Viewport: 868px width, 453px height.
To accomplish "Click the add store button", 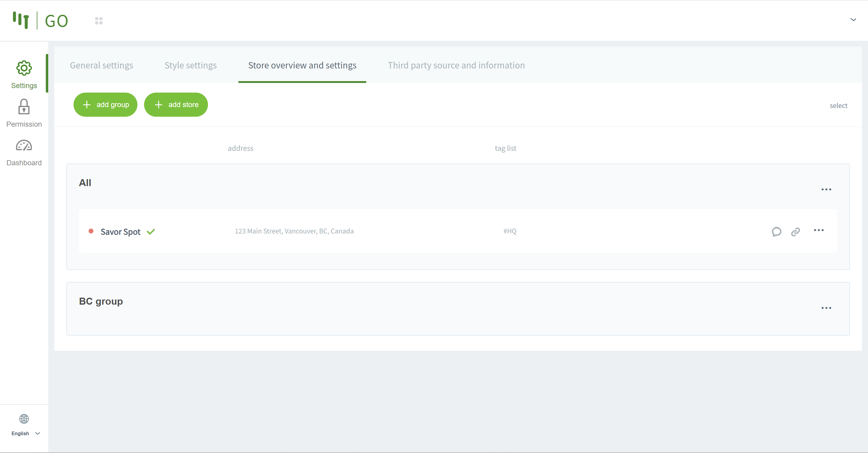I will click(x=176, y=105).
